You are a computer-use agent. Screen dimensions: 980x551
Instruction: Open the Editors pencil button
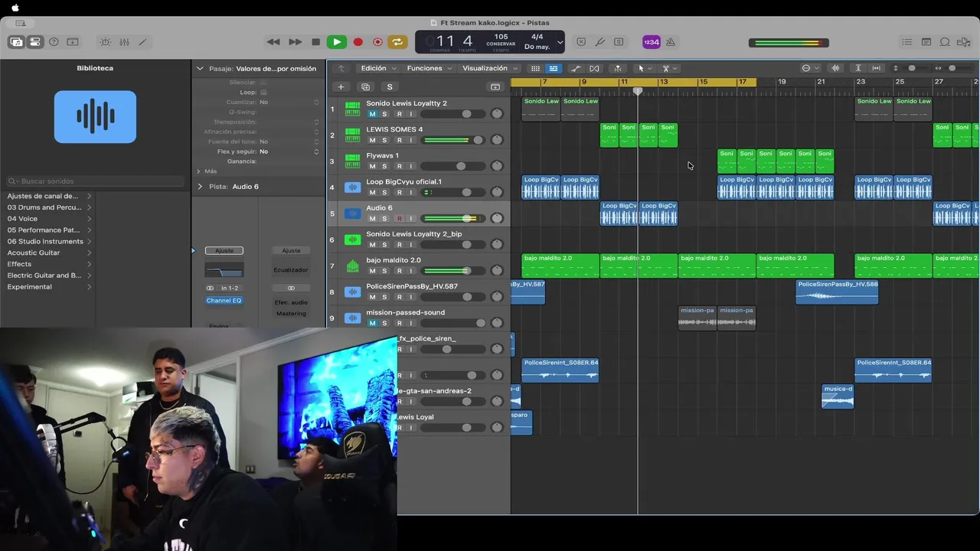coord(142,42)
